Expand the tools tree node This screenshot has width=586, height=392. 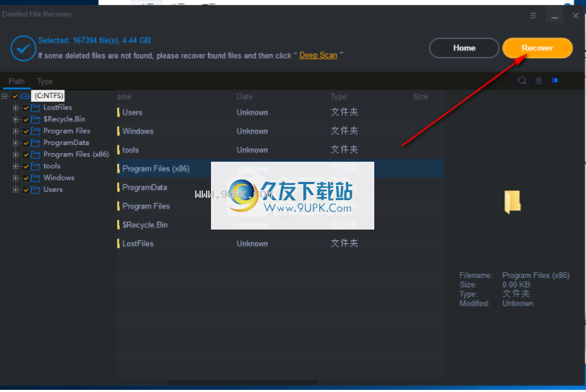(15, 167)
